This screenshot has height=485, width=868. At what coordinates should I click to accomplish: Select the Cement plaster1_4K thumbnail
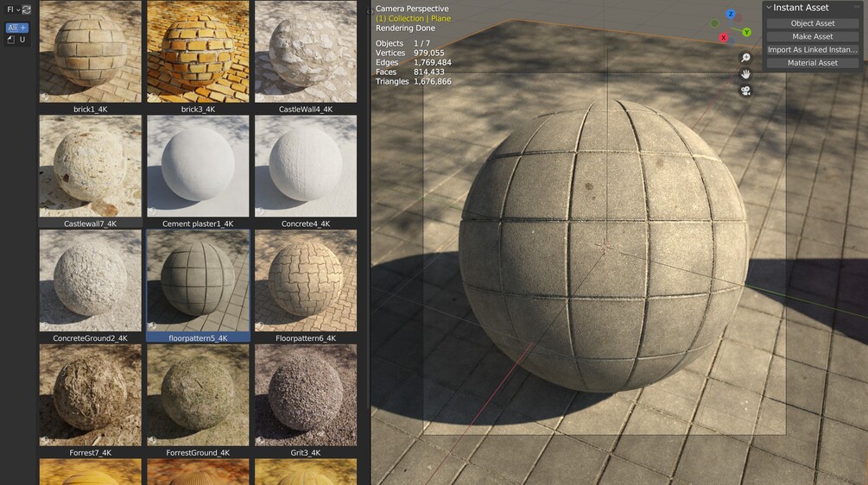[x=198, y=166]
